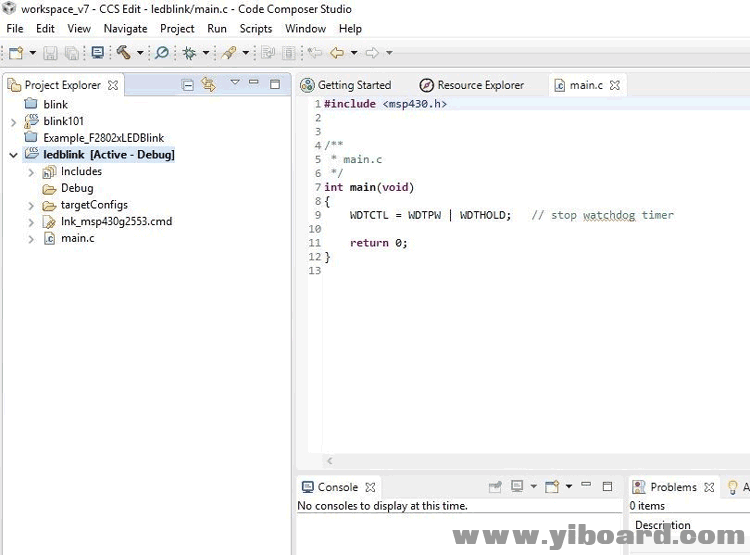The image size is (750, 555).
Task: Click the Save toolbar icon
Action: (x=50, y=53)
